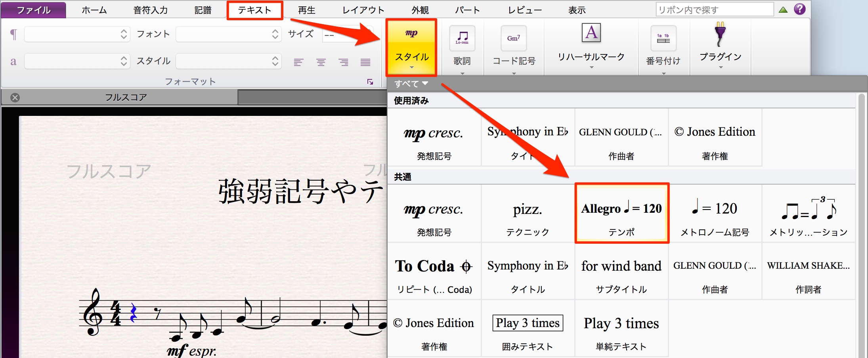The image size is (868, 358).
Task: Open the paragraph style combo box
Action: (x=77, y=34)
